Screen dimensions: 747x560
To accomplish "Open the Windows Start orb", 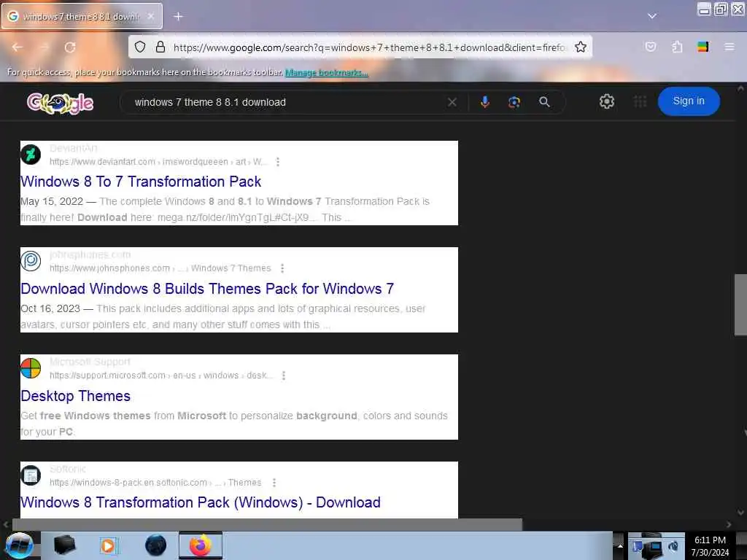I will pos(18,545).
